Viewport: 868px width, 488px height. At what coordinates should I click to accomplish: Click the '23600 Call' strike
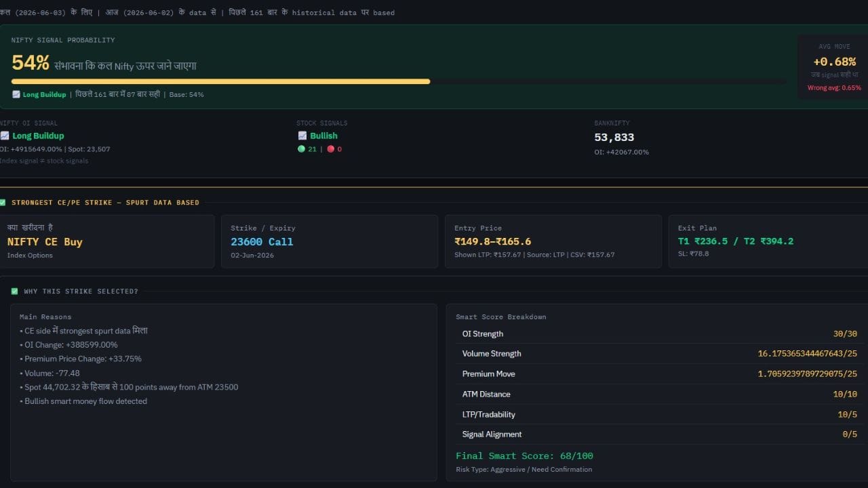tap(262, 242)
